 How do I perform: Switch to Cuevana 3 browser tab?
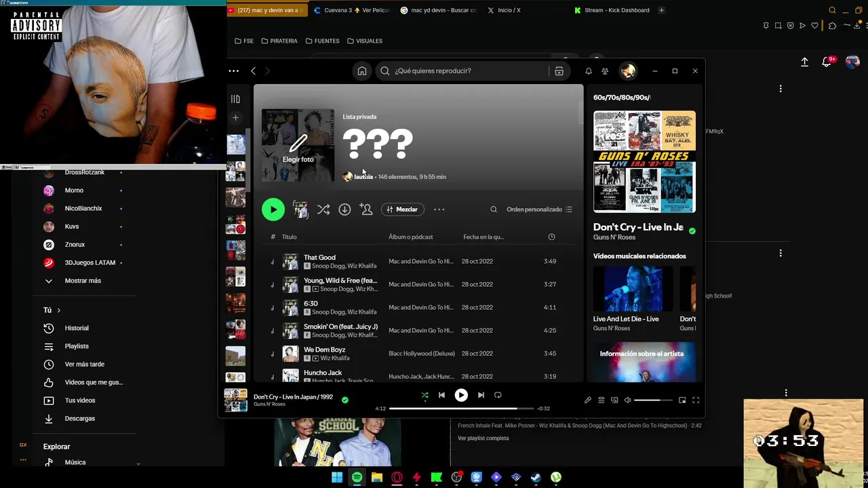[351, 10]
